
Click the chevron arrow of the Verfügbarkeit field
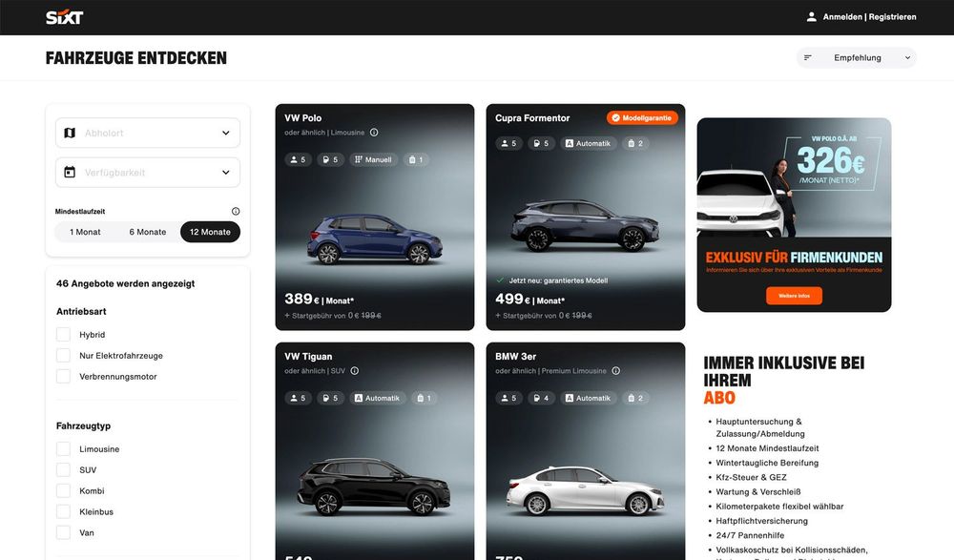tap(226, 173)
